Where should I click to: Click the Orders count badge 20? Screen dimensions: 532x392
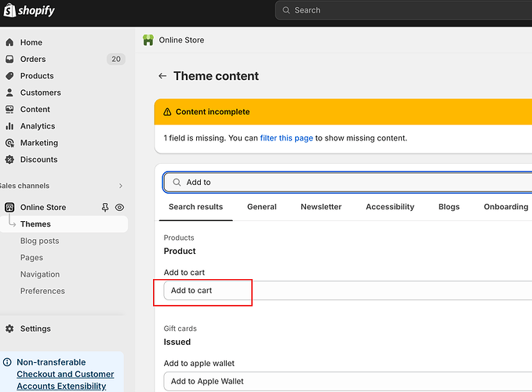116,59
